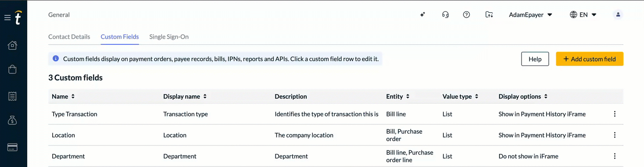Click the Department name cell
This screenshot has height=167, width=644.
[x=68, y=156]
